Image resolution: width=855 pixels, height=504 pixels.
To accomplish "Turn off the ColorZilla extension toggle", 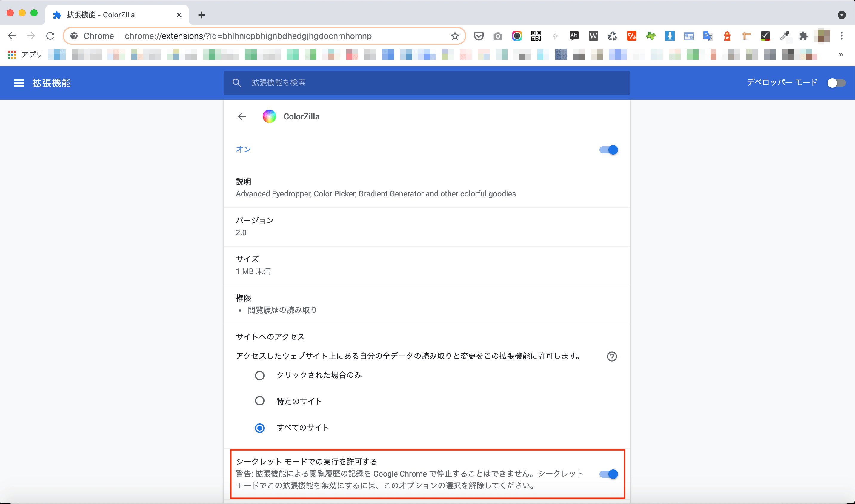I will 608,150.
